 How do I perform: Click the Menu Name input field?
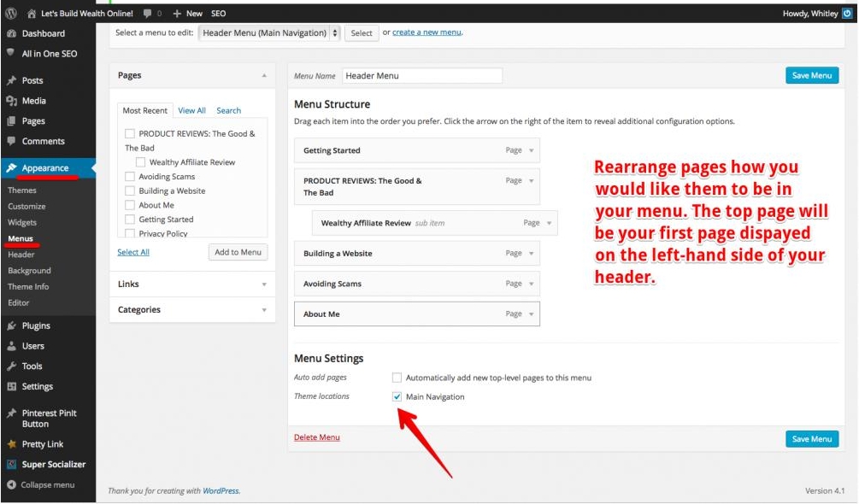tap(422, 76)
